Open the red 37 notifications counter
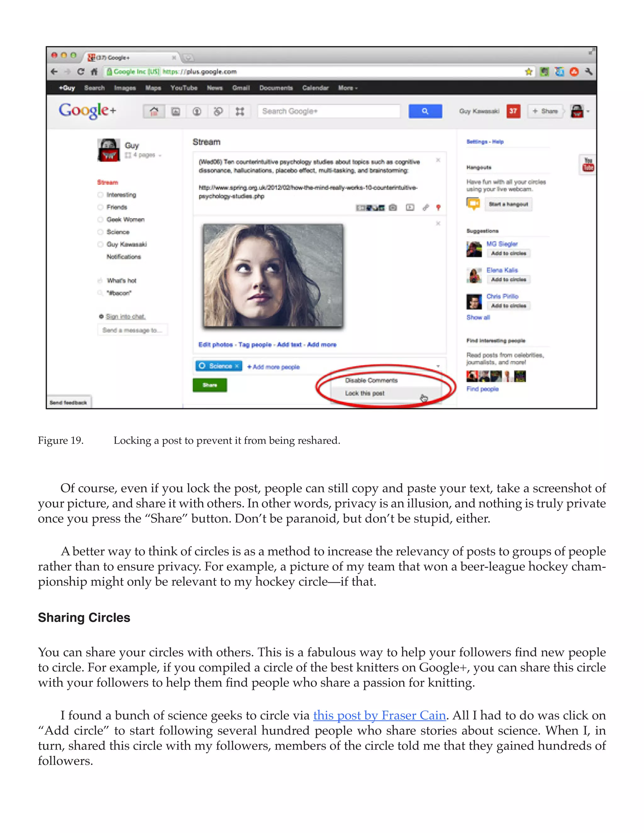The height and width of the screenshot is (833, 644). [513, 111]
